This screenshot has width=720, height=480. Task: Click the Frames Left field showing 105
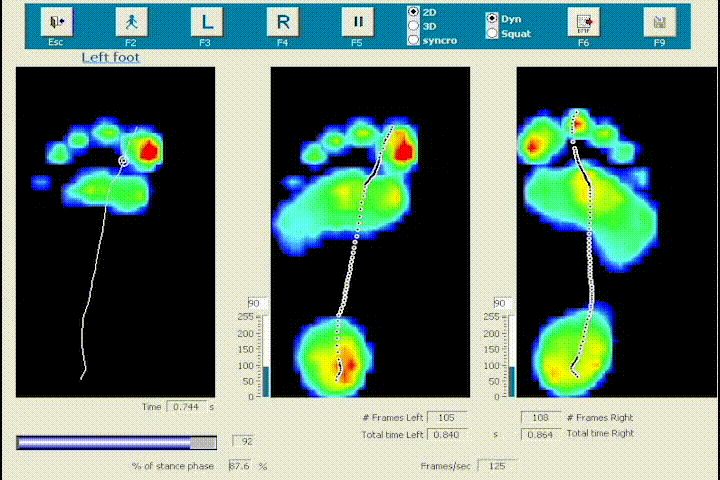[x=447, y=418]
